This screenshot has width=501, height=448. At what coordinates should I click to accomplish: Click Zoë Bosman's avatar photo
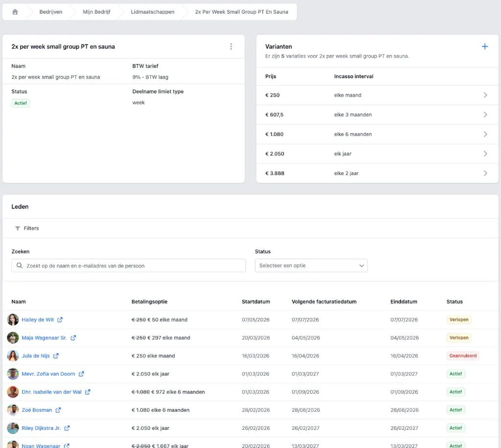point(13,410)
